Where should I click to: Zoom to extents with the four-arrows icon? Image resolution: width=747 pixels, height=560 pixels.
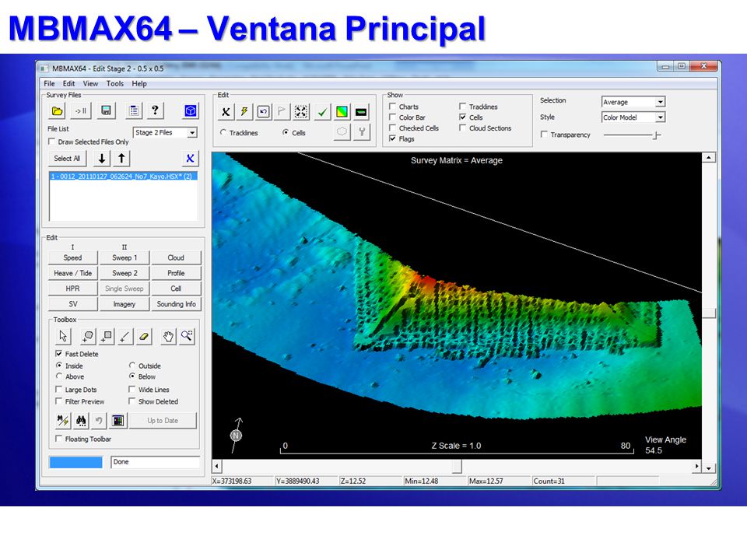(301, 112)
